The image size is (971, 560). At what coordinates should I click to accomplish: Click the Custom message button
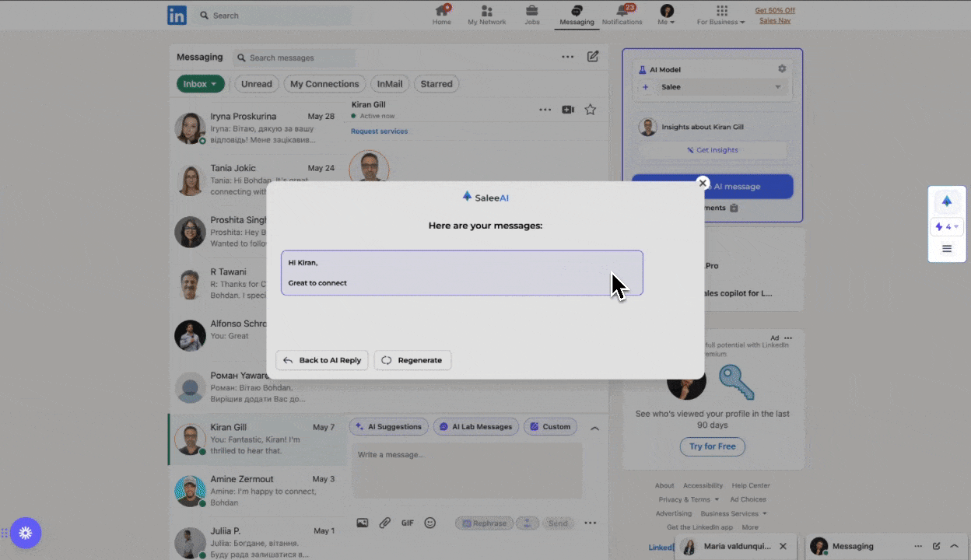click(x=550, y=426)
